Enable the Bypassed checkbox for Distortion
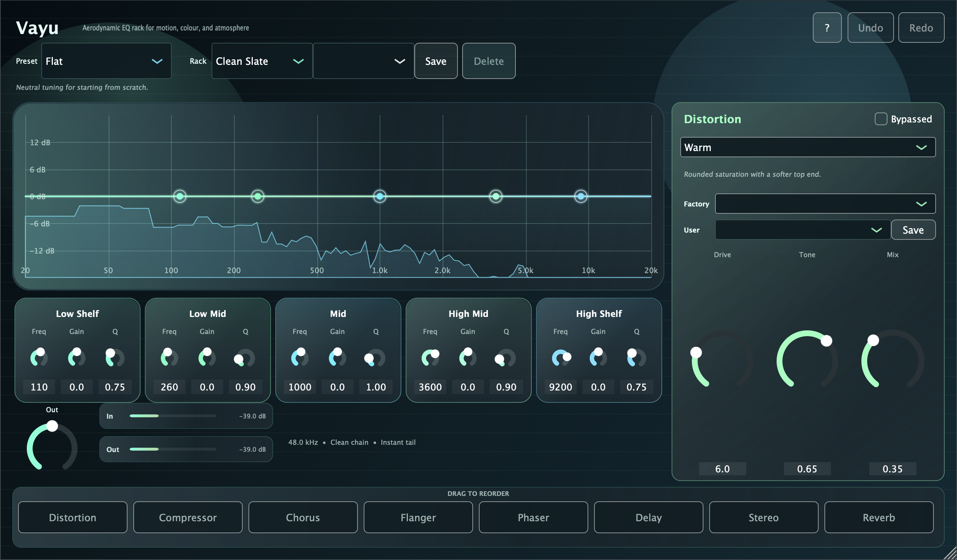This screenshot has height=560, width=957. [x=881, y=119]
